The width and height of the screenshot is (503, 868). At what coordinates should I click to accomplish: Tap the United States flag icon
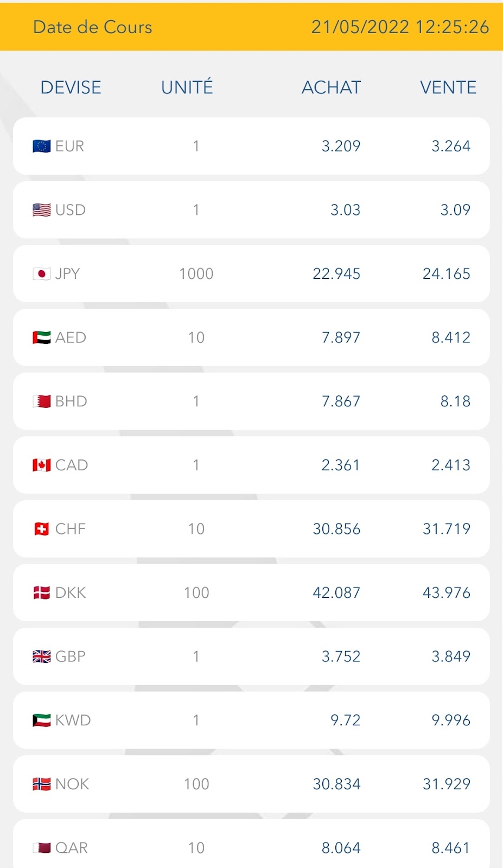[x=42, y=210]
